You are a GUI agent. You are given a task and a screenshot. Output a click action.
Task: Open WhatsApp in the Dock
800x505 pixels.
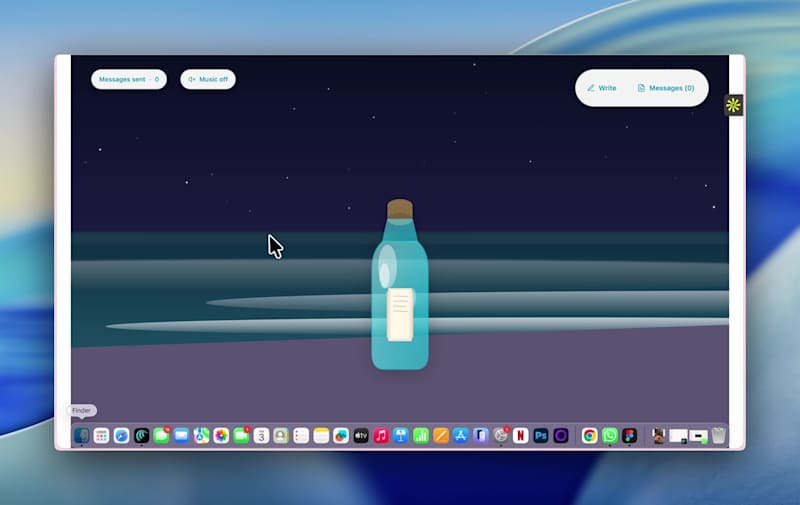click(x=610, y=436)
